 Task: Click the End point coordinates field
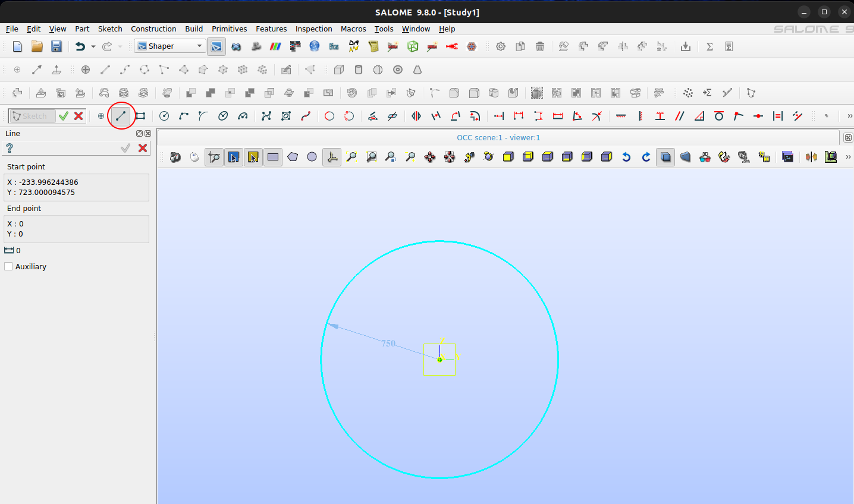[x=76, y=229]
